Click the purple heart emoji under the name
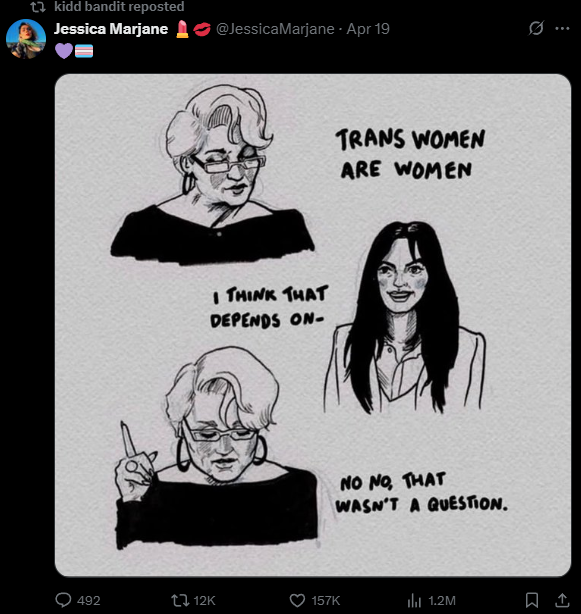Viewport: 581px width, 614px height. (x=63, y=51)
